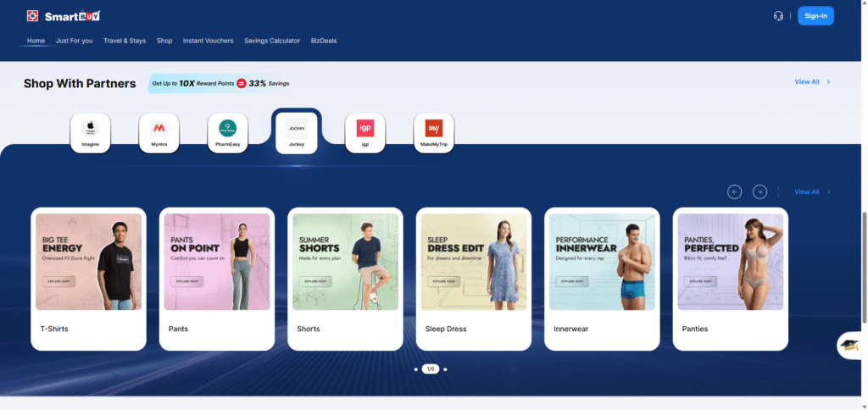The height and width of the screenshot is (410, 868).
Task: Select the Imagine partner icon
Action: 90,133
